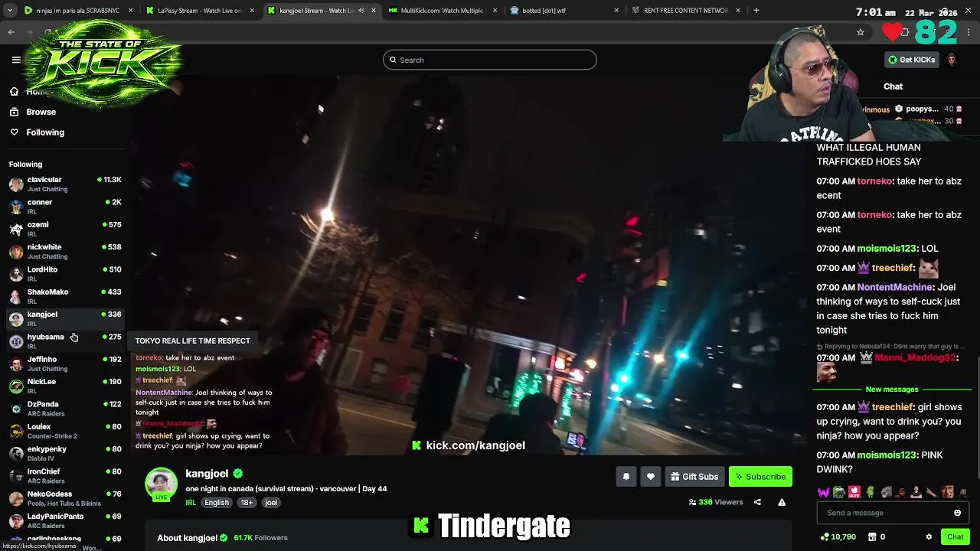Jump to New messages in chat
Image resolution: width=980 pixels, height=551 pixels.
point(892,390)
